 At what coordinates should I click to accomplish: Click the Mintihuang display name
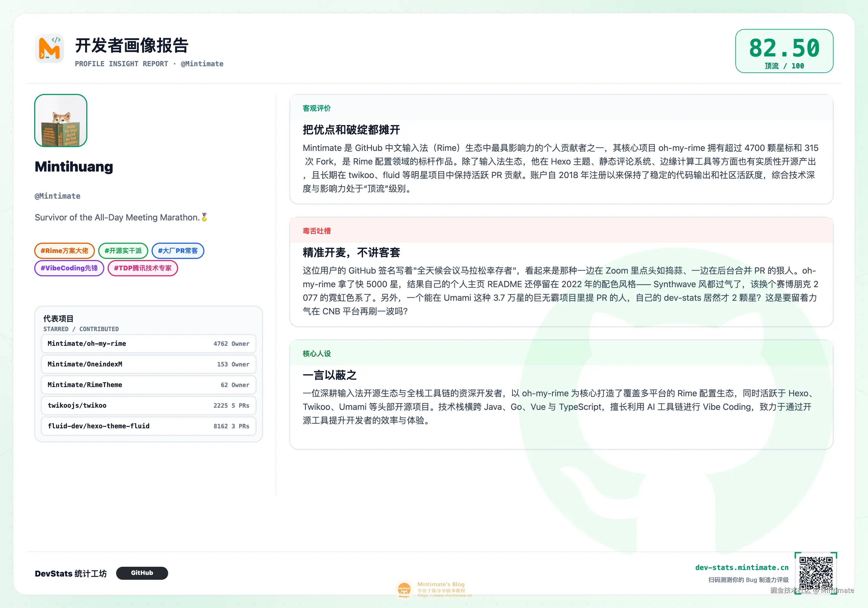click(74, 166)
